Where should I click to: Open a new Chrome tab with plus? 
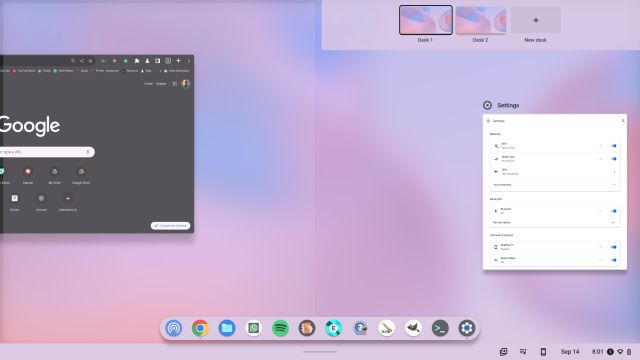pyautogui.click(x=178, y=61)
